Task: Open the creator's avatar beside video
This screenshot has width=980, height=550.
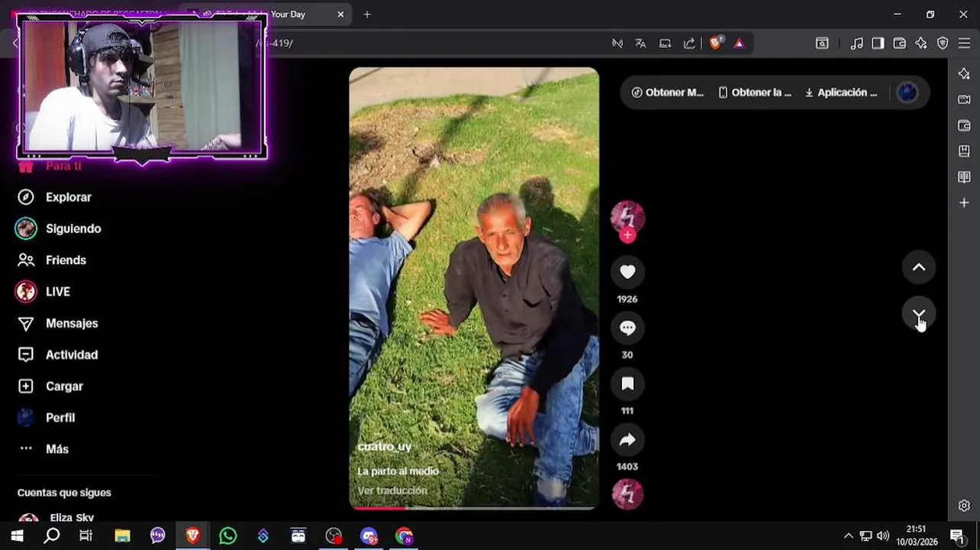Action: 627,218
